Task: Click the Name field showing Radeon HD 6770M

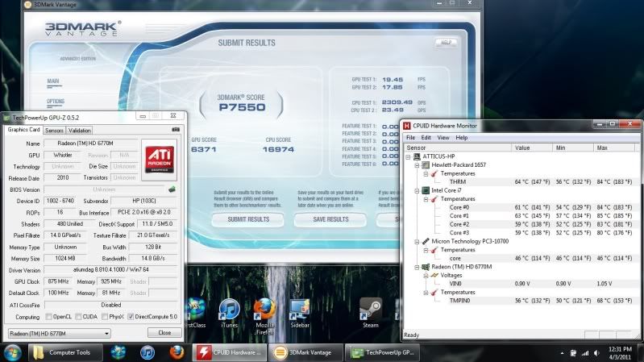Action: pyautogui.click(x=91, y=144)
